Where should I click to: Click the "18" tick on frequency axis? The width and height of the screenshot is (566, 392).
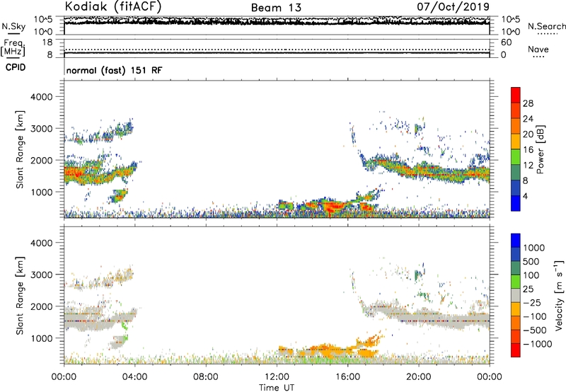point(47,42)
